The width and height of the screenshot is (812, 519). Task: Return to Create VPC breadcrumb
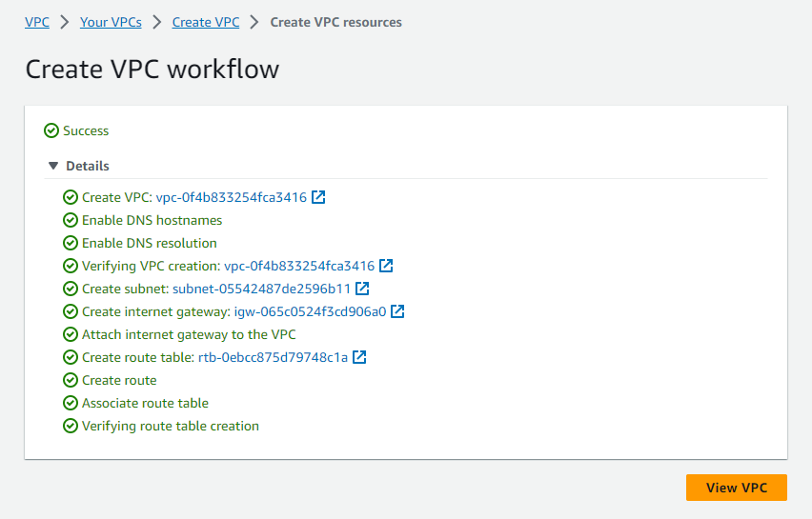pyautogui.click(x=205, y=22)
